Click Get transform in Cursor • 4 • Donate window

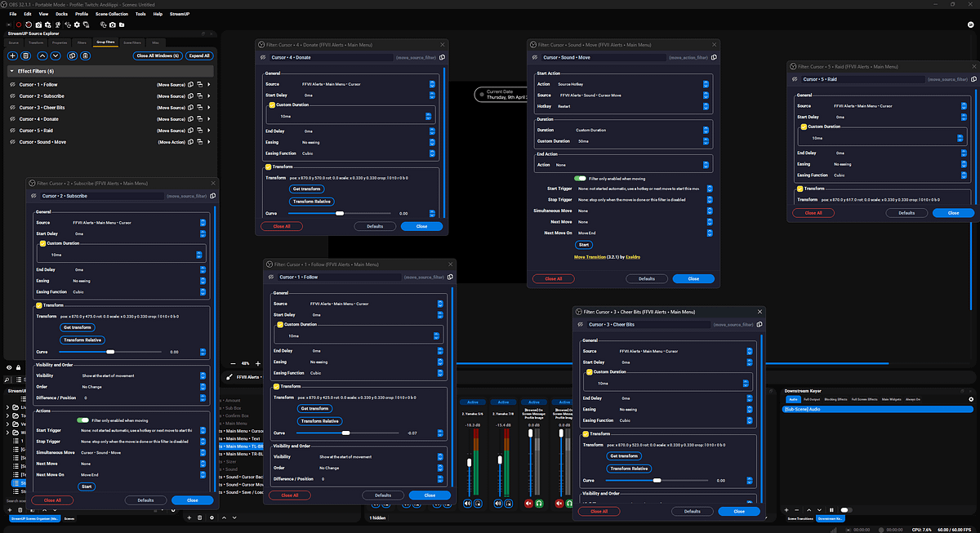pos(306,189)
